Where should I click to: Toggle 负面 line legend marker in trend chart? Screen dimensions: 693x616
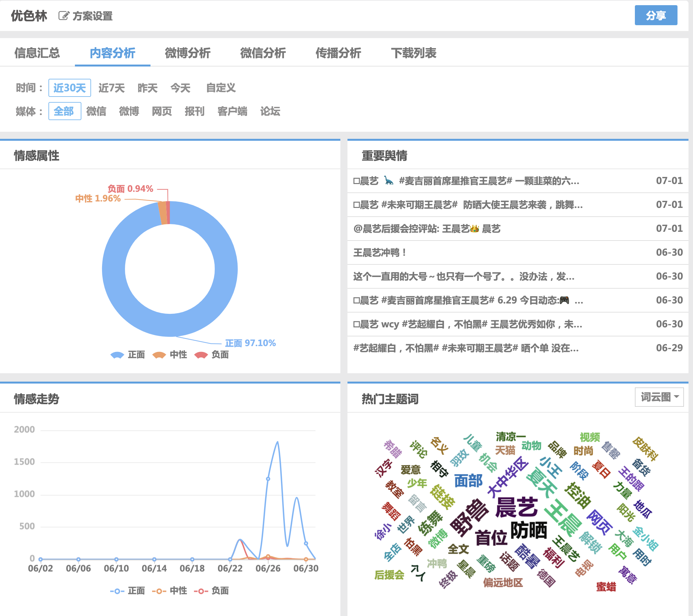pos(201,591)
